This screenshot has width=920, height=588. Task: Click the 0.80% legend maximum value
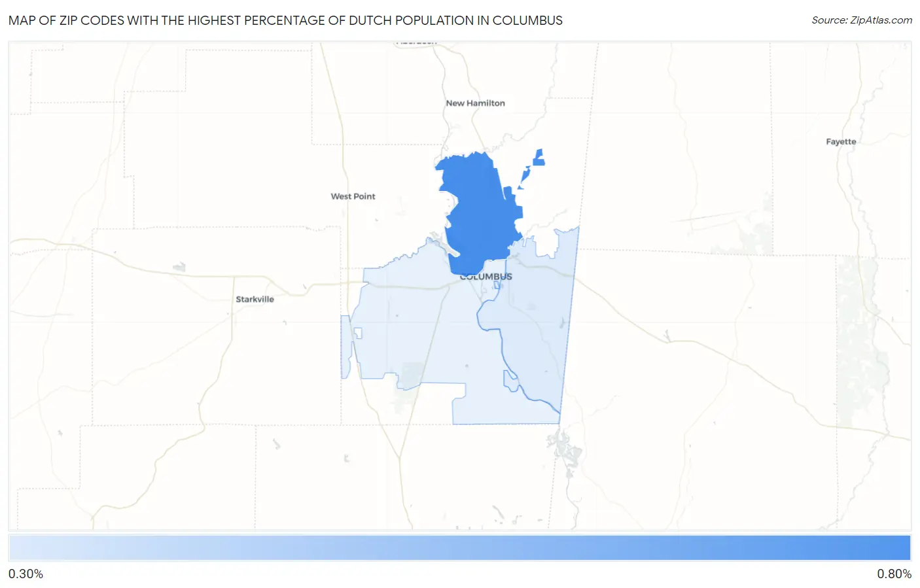coord(894,574)
